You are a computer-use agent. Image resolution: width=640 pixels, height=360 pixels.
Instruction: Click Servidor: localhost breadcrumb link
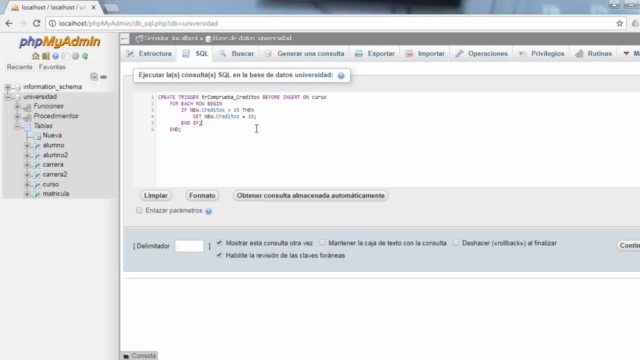click(x=171, y=38)
